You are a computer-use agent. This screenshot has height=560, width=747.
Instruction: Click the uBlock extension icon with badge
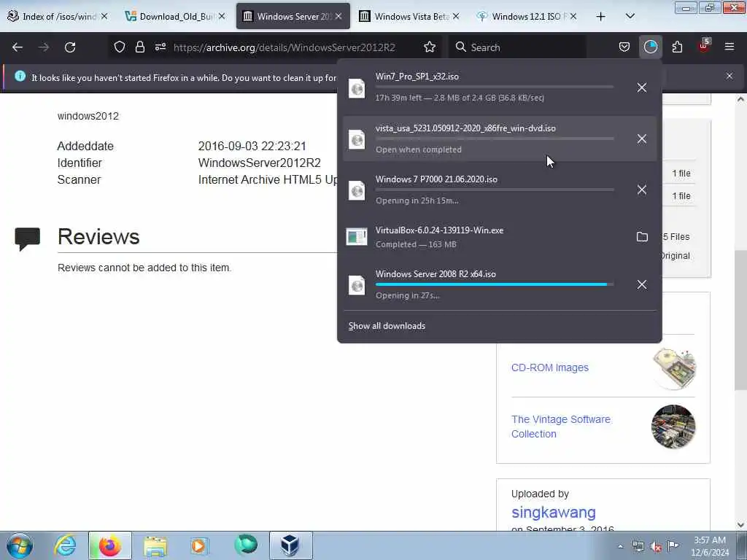(704, 46)
